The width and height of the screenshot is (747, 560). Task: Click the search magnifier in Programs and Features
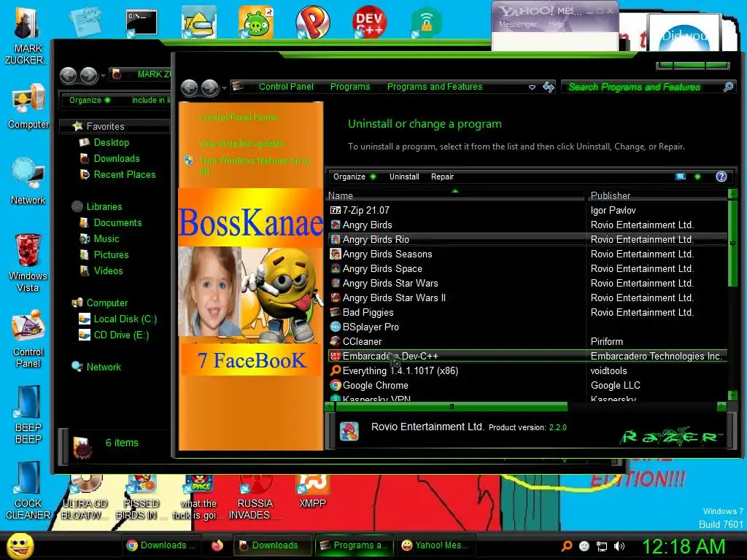click(x=728, y=87)
